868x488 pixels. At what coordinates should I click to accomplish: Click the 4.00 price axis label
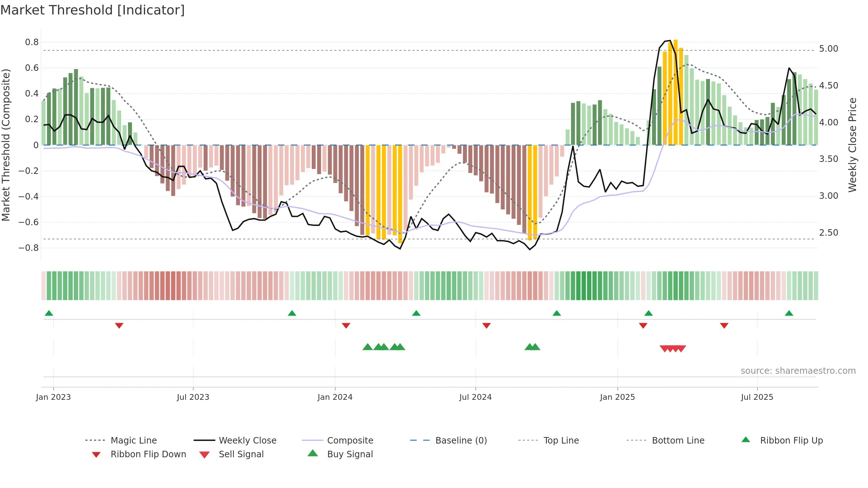pos(829,123)
